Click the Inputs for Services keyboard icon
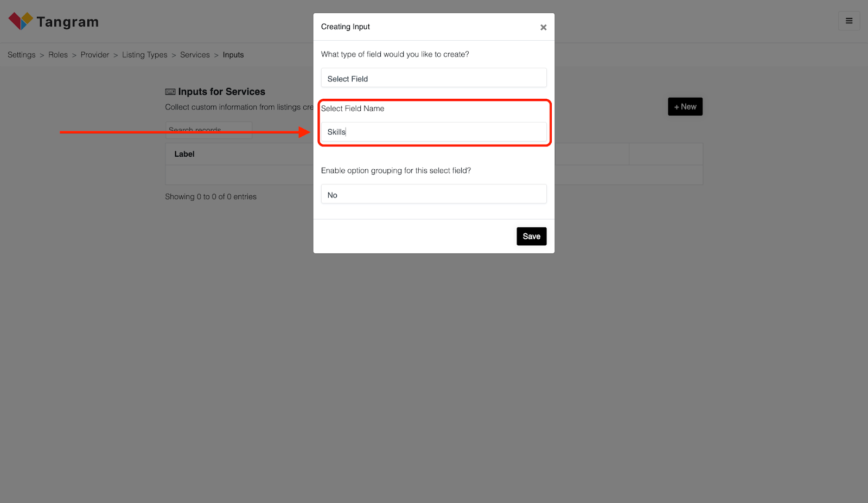This screenshot has height=503, width=868. [x=170, y=92]
